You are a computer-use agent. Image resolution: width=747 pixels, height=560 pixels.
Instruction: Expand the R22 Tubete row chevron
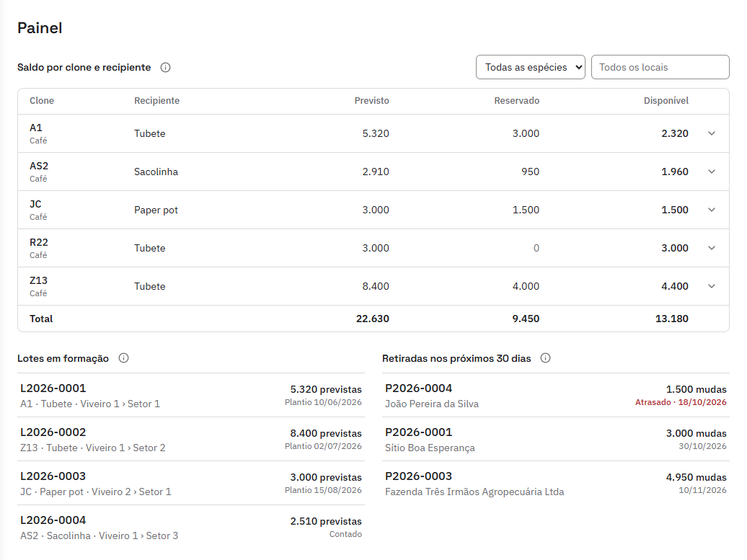tap(711, 248)
